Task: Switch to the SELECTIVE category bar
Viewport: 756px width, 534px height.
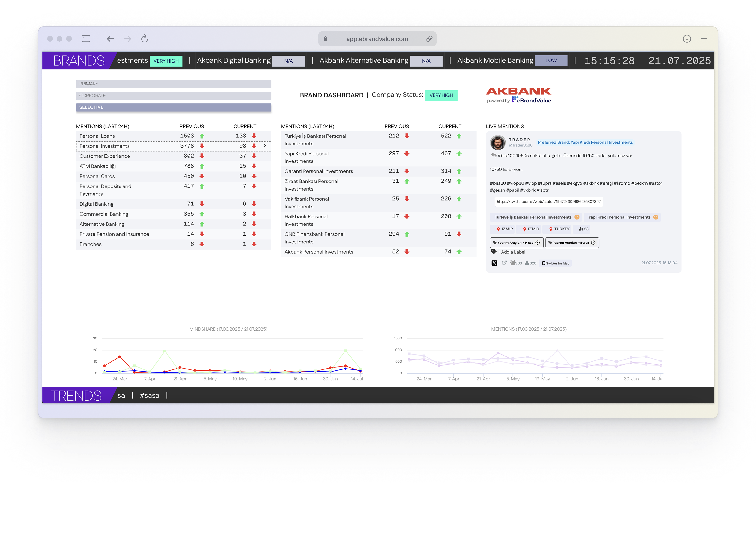Action: coord(173,107)
